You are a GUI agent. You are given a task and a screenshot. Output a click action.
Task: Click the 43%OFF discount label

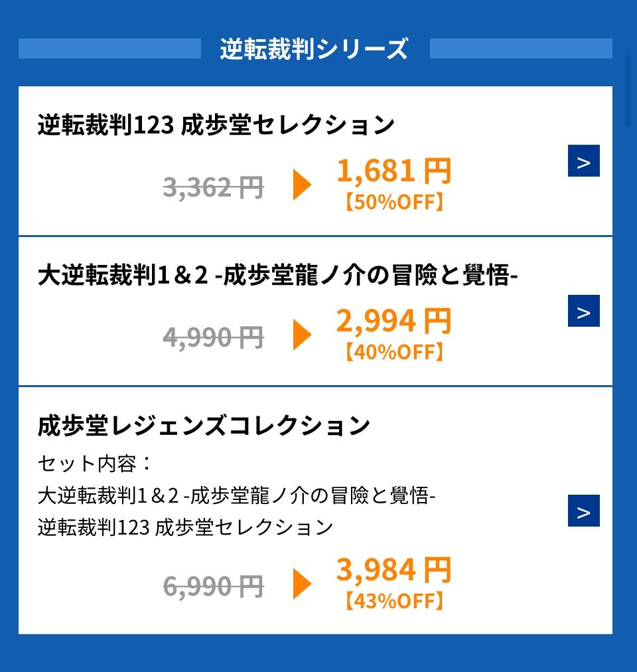[394, 601]
